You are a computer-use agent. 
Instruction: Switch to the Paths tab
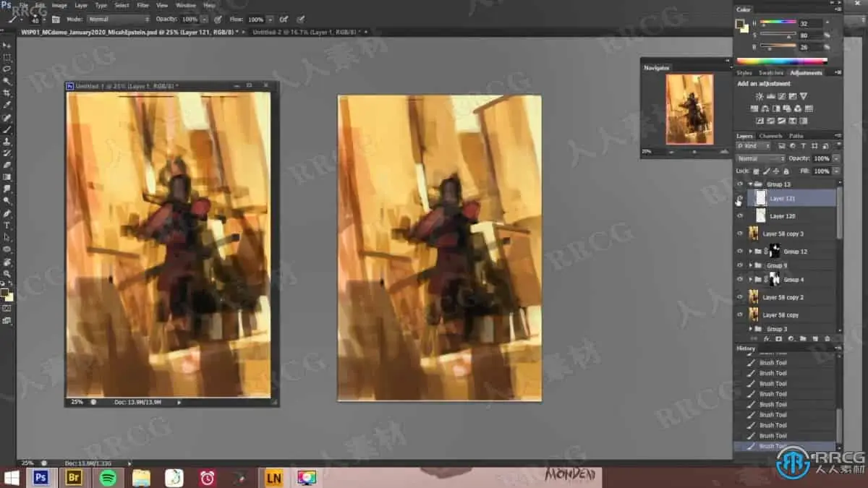pyautogui.click(x=796, y=136)
